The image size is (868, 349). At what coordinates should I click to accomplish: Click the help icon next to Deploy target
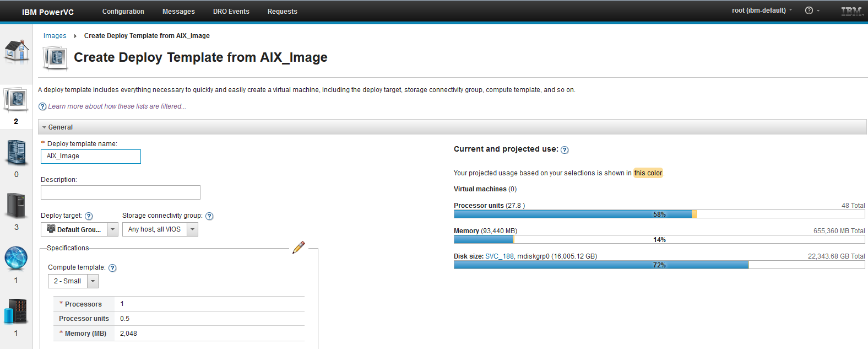coord(89,216)
